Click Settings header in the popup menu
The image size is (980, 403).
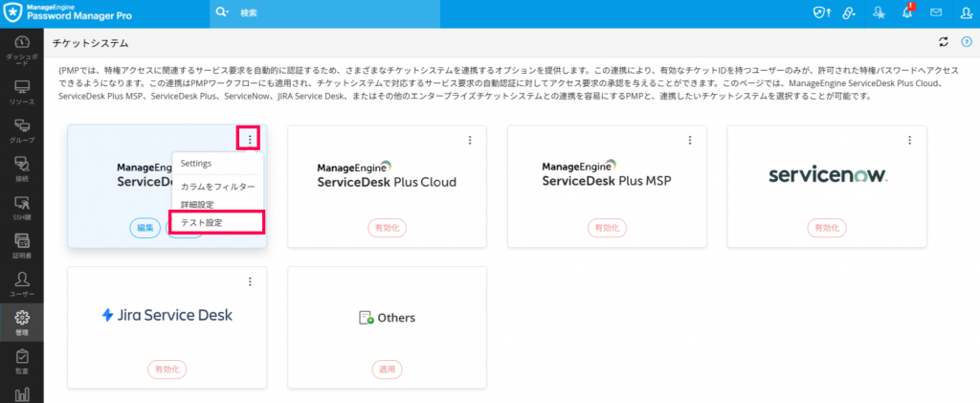(x=196, y=163)
